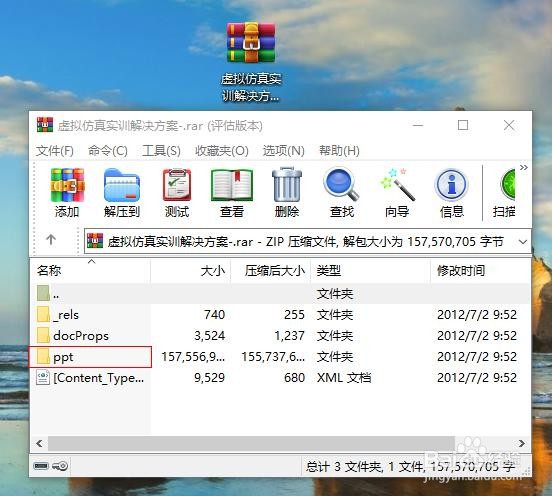Select the _rels row name

66,314
